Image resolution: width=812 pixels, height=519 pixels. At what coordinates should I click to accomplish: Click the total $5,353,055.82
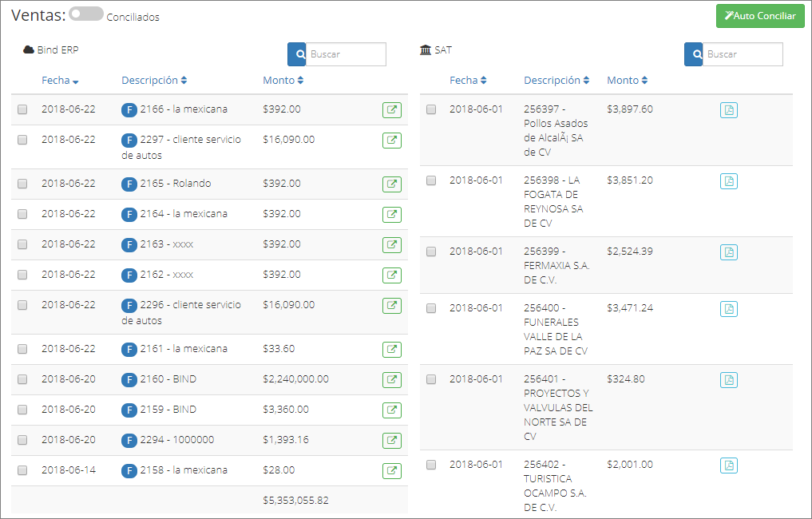295,501
